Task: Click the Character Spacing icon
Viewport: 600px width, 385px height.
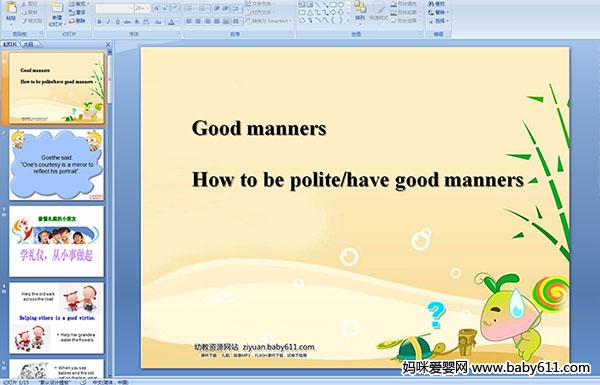Action: click(x=146, y=22)
